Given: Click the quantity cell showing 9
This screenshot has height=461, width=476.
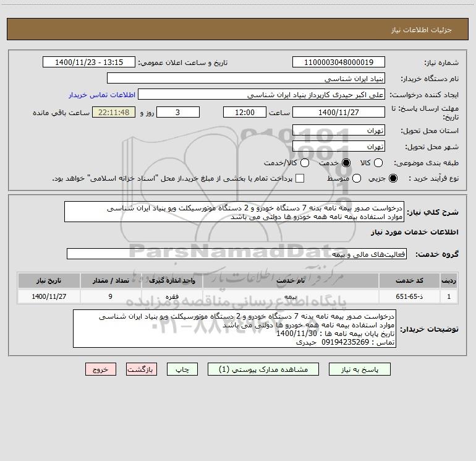Looking at the screenshot, I should point(111,296).
